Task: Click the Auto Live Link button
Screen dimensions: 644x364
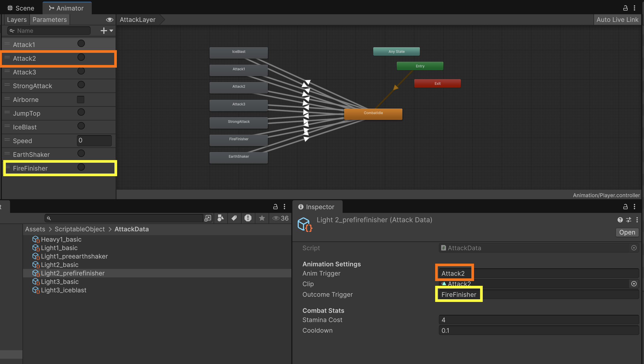Action: point(617,20)
